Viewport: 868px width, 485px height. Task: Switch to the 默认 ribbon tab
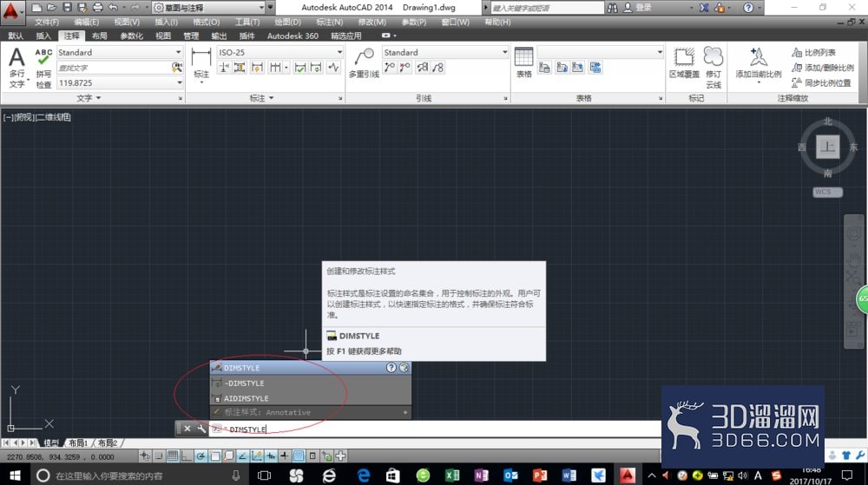point(16,36)
